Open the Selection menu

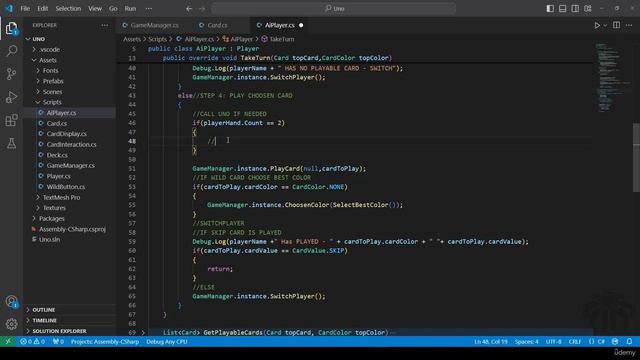68,8
